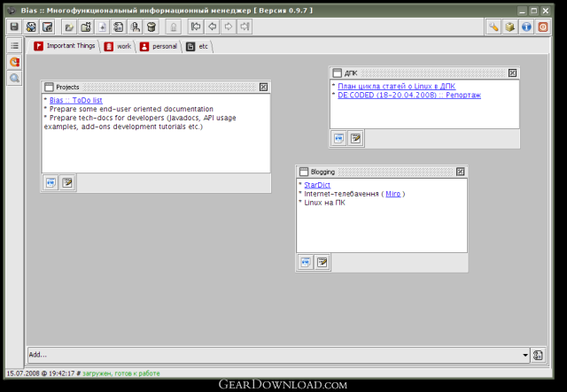The height and width of the screenshot is (392, 567).
Task: Click edit note icon in Projects panel
Action: (x=67, y=183)
